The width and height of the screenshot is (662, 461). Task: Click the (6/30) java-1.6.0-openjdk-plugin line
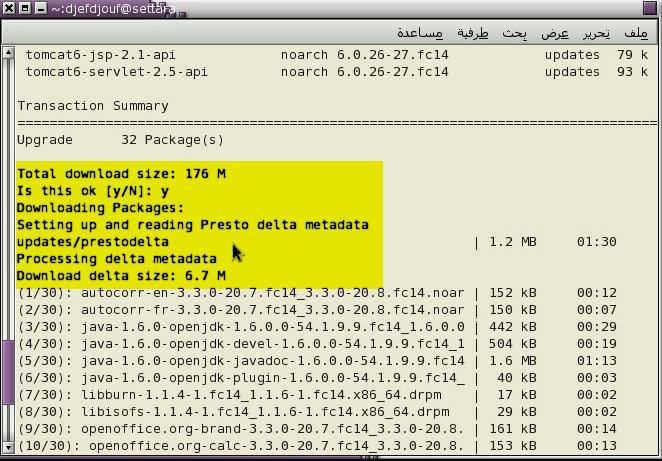tap(317, 378)
